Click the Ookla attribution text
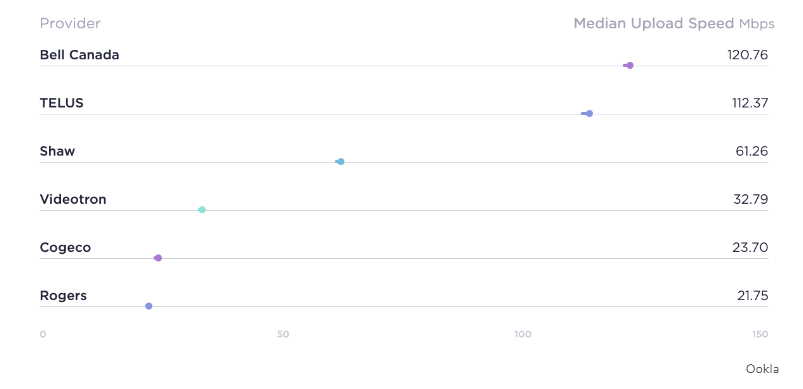This screenshot has height=389, width=803. tap(763, 369)
